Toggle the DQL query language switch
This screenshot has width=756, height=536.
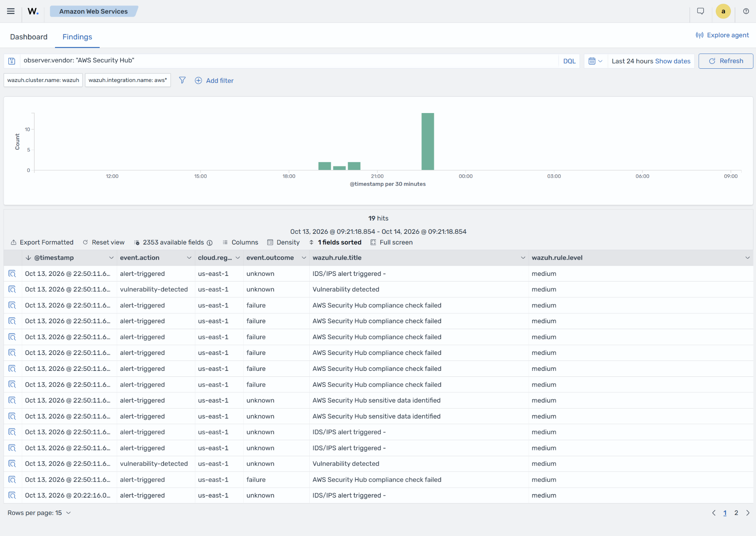pyautogui.click(x=569, y=61)
